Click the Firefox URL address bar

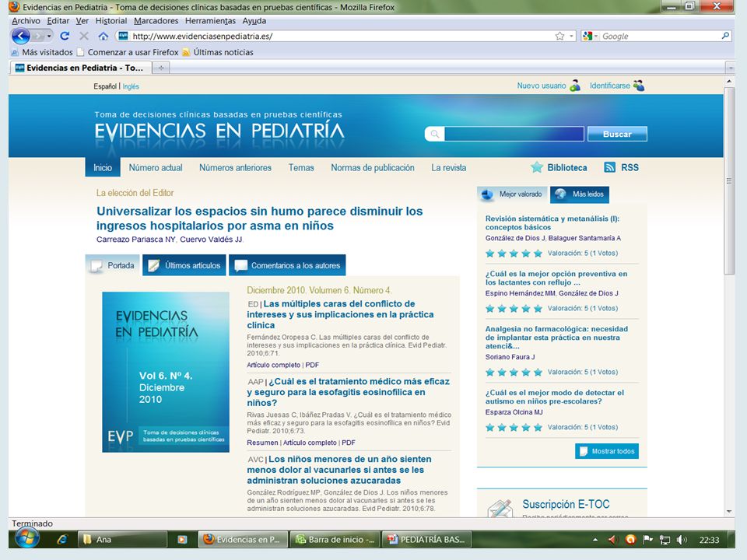(x=341, y=37)
